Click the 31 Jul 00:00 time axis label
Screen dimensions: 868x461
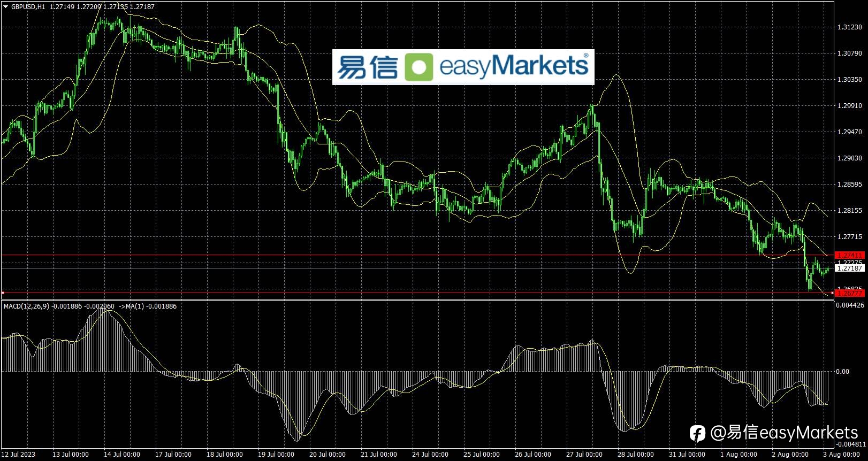pyautogui.click(x=687, y=455)
